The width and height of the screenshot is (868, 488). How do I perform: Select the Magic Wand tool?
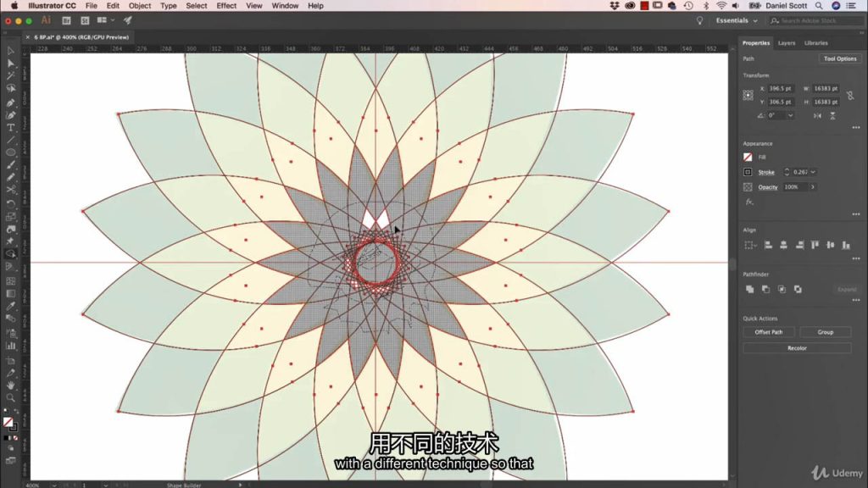click(10, 75)
